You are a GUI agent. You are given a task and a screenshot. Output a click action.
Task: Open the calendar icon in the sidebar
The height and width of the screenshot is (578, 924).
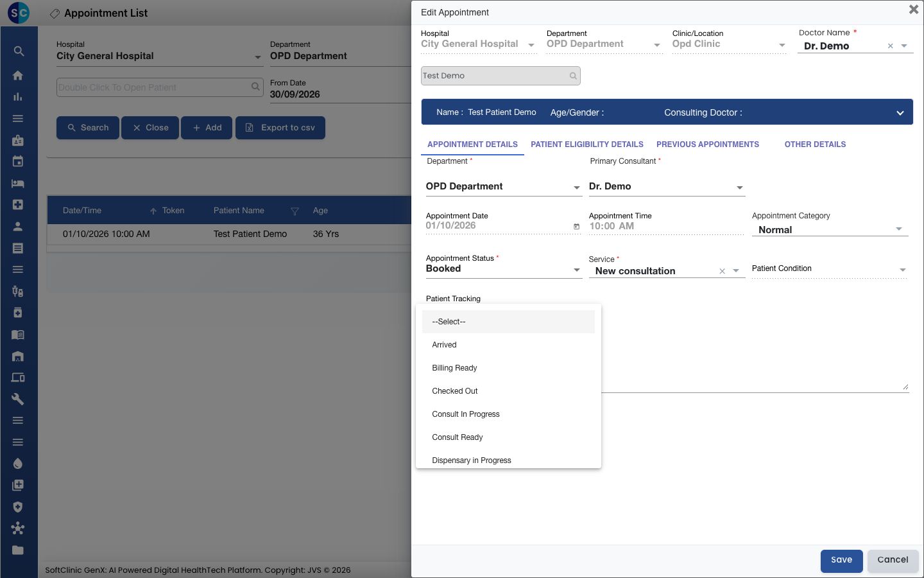pos(18,162)
